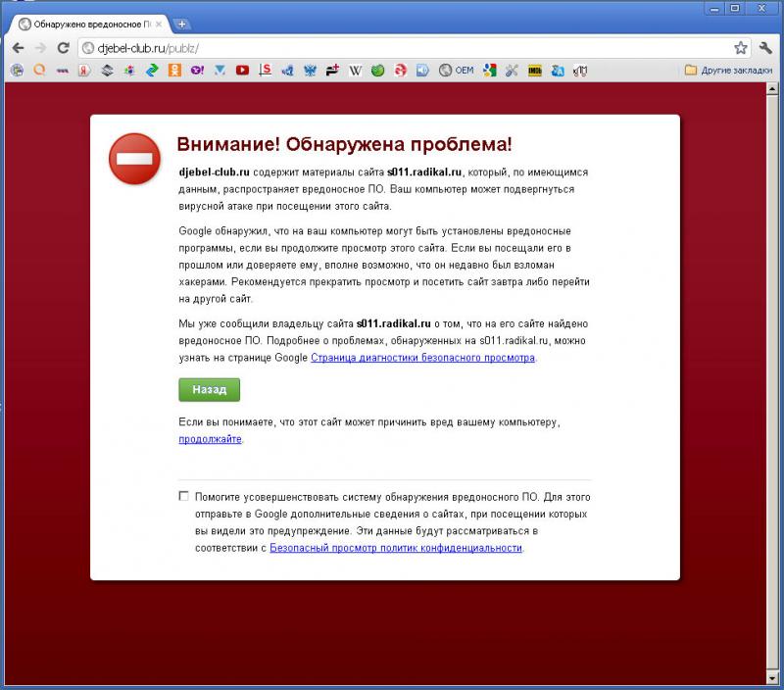Open the green apple bookmark
The image size is (784, 690).
[x=377, y=71]
